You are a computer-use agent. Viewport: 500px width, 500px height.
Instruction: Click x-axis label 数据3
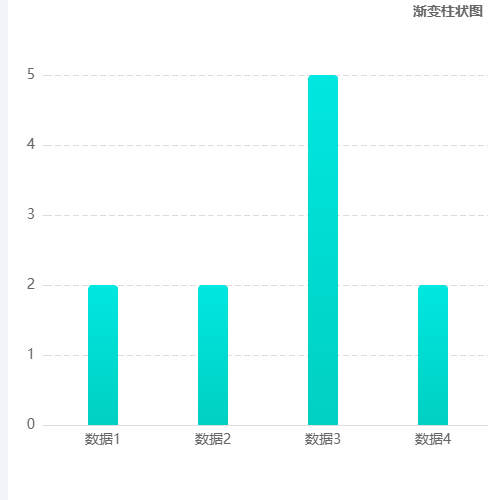click(x=323, y=439)
